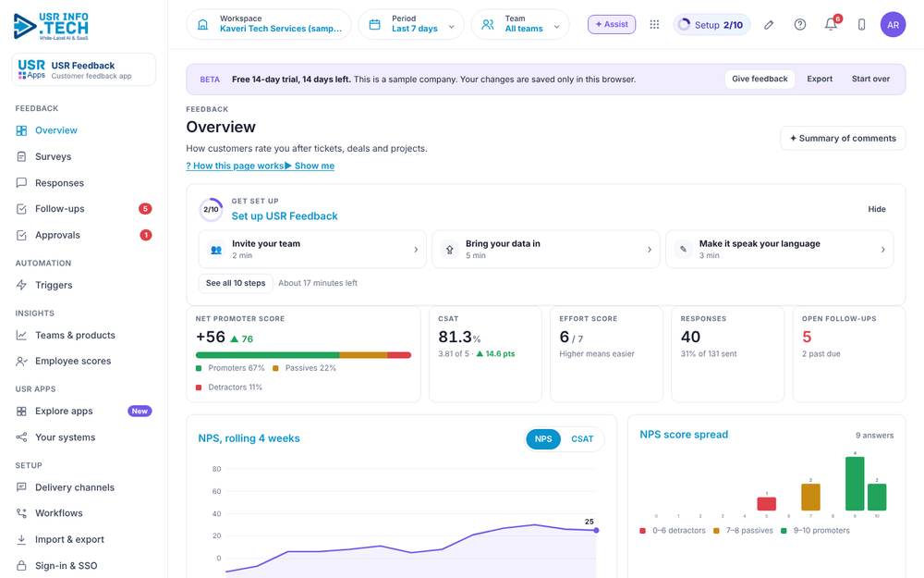Click the Set up USR Feedback link
924x578 pixels.
285,215
